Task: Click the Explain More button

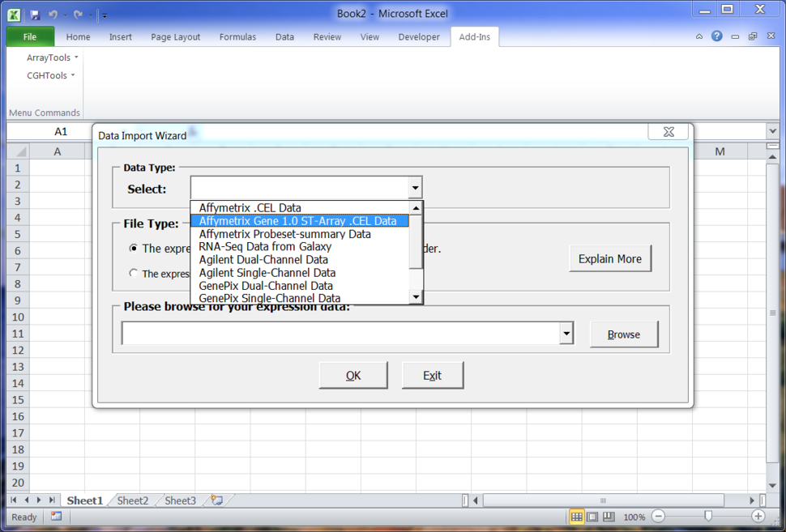Action: [x=610, y=259]
